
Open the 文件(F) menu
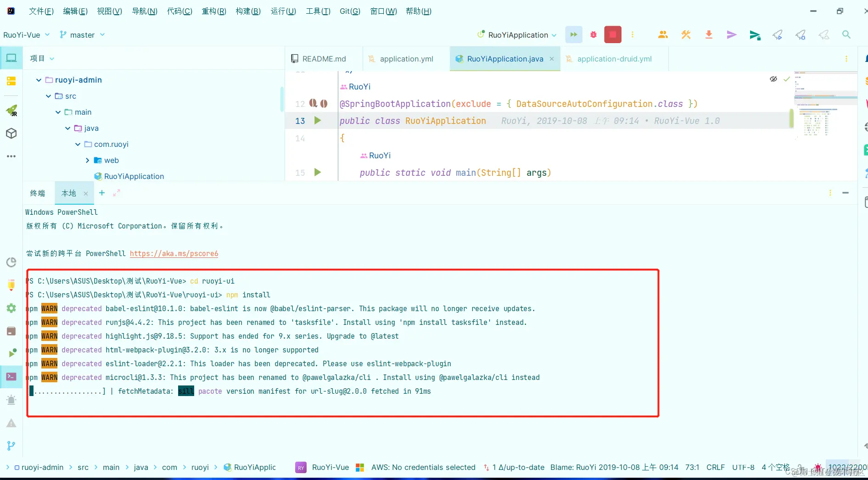pos(41,11)
